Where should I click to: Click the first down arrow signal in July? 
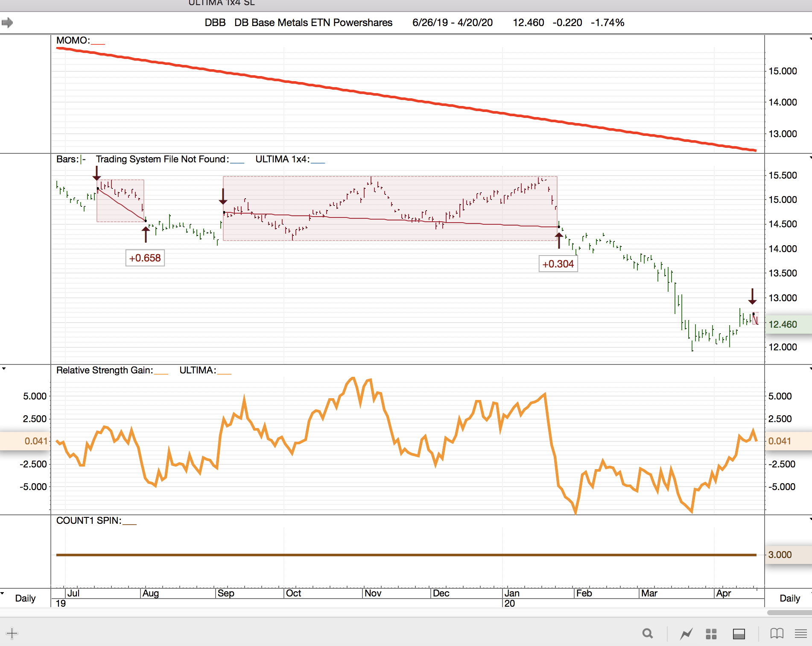click(x=97, y=173)
